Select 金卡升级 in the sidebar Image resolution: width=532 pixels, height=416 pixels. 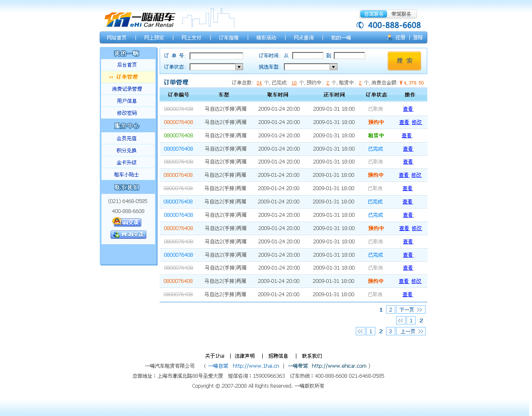click(x=128, y=163)
